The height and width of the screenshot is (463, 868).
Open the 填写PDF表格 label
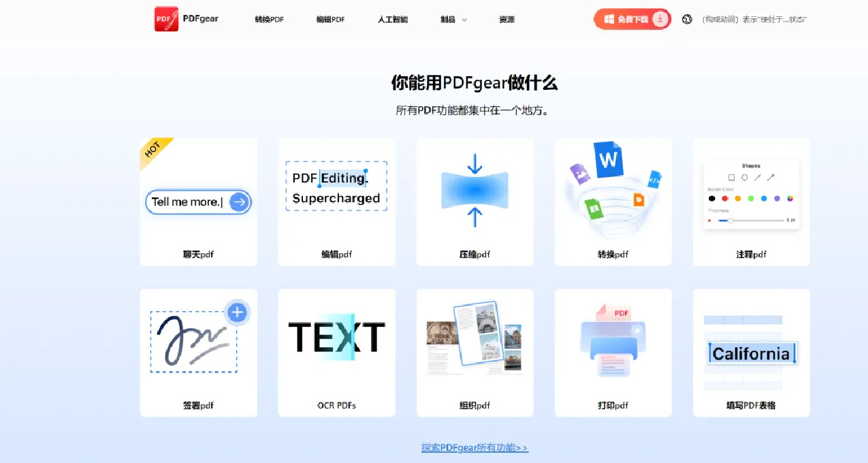752,405
